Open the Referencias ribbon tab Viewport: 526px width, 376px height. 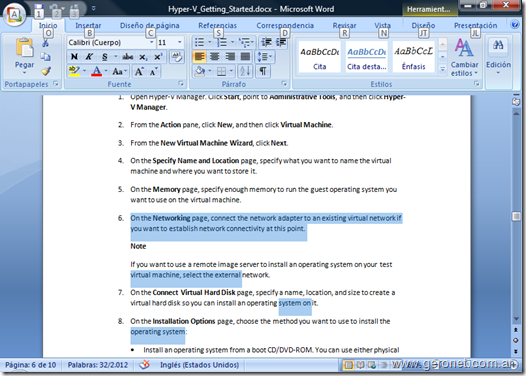pos(217,25)
